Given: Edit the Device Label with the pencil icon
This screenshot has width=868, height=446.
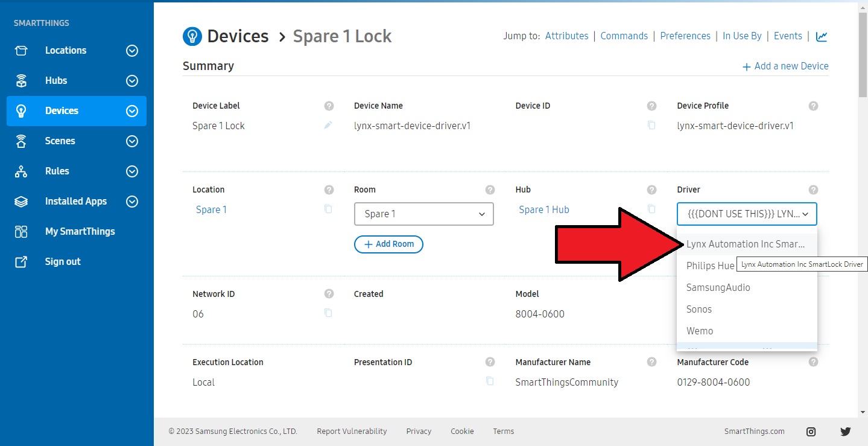Looking at the screenshot, I should (x=328, y=125).
